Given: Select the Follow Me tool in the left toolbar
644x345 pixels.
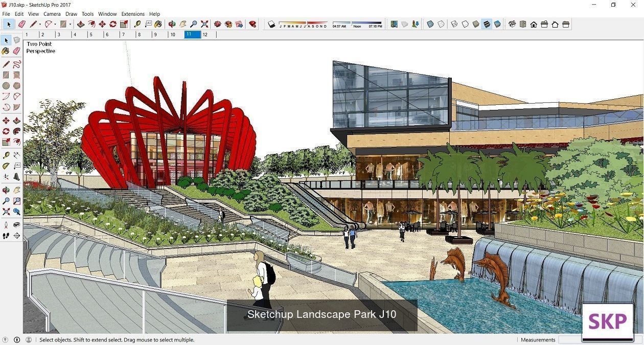Looking at the screenshot, I should pos(17,131).
